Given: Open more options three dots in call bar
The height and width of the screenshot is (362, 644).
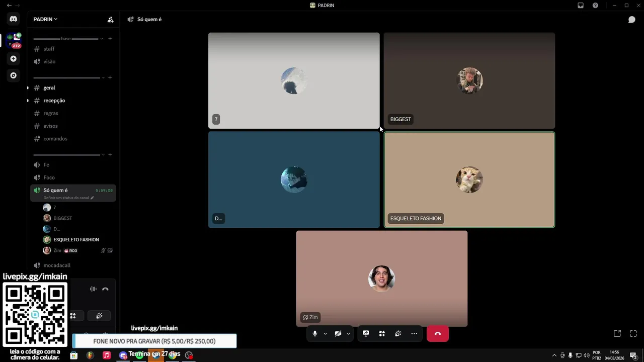Looking at the screenshot, I should point(414,333).
